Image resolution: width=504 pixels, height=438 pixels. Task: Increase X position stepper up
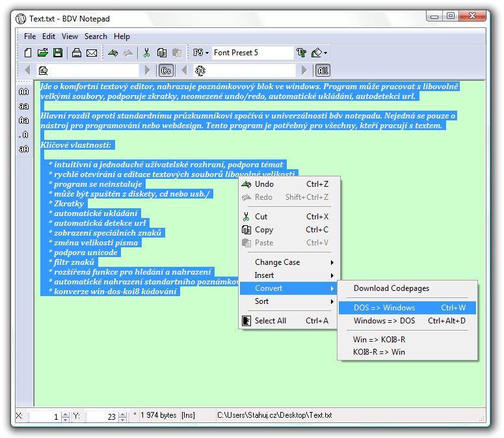point(65,414)
